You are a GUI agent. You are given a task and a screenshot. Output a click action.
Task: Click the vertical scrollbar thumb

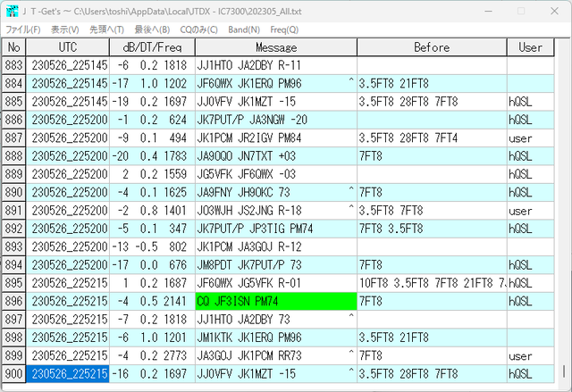564,371
